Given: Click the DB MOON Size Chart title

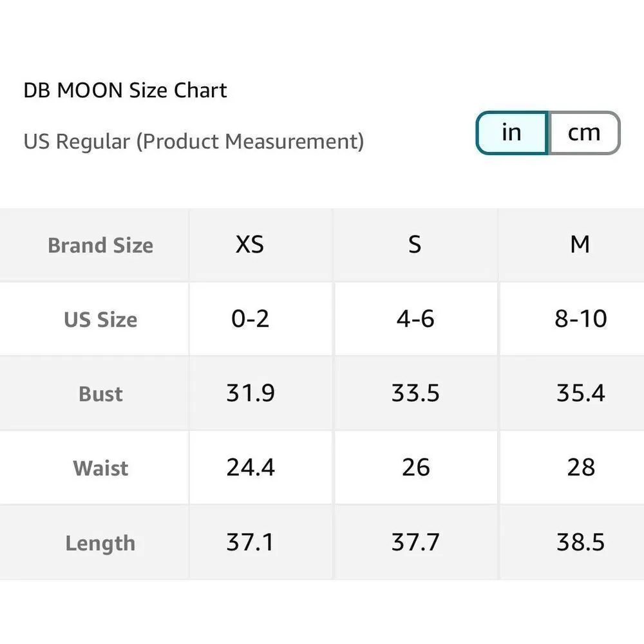Looking at the screenshot, I should [125, 90].
